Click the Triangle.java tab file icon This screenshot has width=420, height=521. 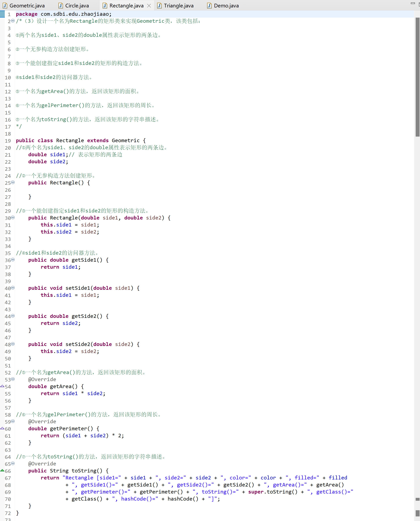[x=159, y=6]
